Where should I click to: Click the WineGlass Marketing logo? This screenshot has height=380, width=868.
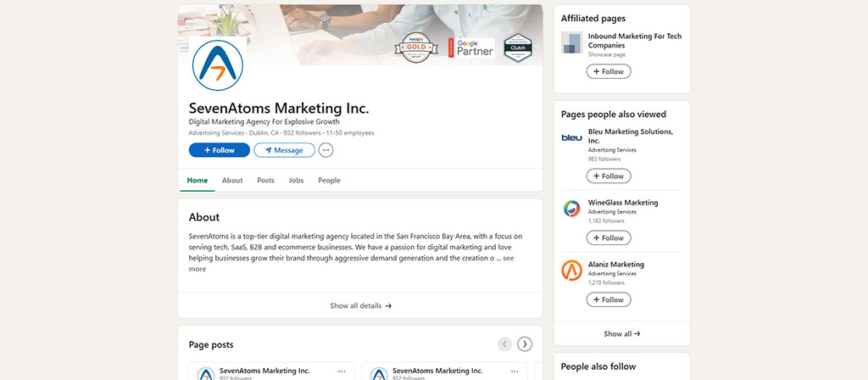[572, 209]
